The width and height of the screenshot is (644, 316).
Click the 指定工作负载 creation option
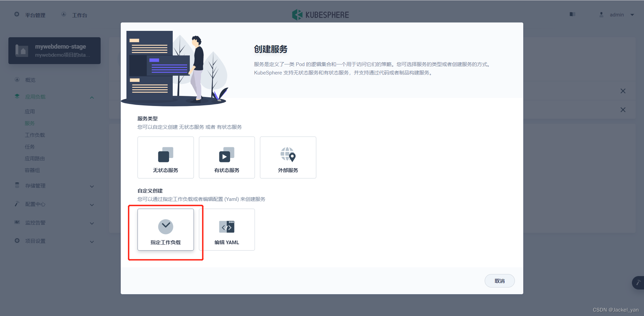click(165, 230)
